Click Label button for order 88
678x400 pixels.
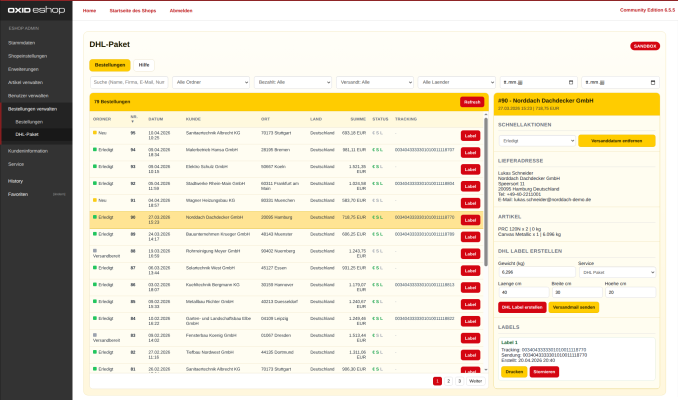[x=470, y=254]
